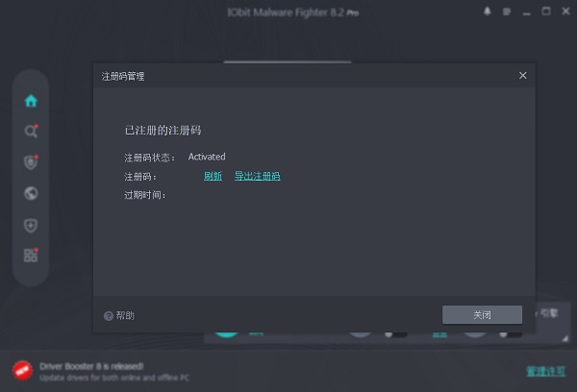Open the person-shield protection sidebar icon
This screenshot has height=392, width=577.
[x=31, y=162]
